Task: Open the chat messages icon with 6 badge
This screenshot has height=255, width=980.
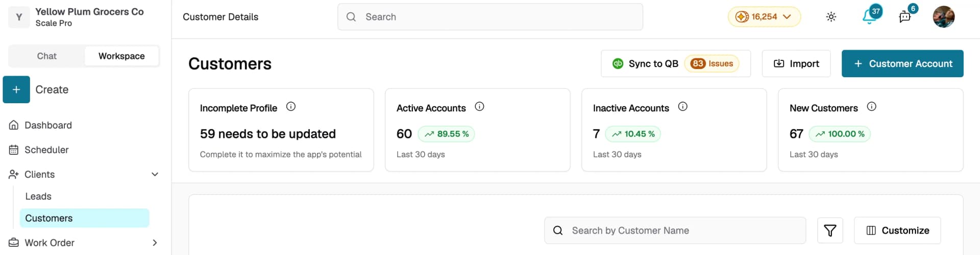Action: pos(905,16)
